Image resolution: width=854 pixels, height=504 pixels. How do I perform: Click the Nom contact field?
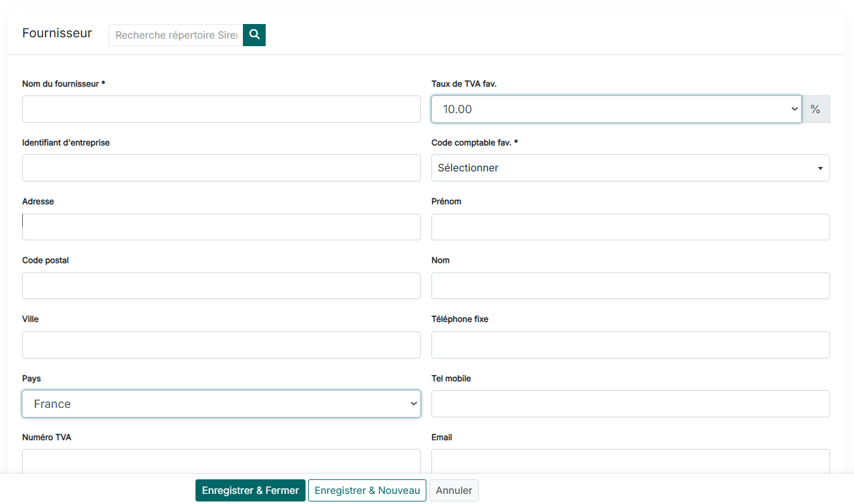631,286
